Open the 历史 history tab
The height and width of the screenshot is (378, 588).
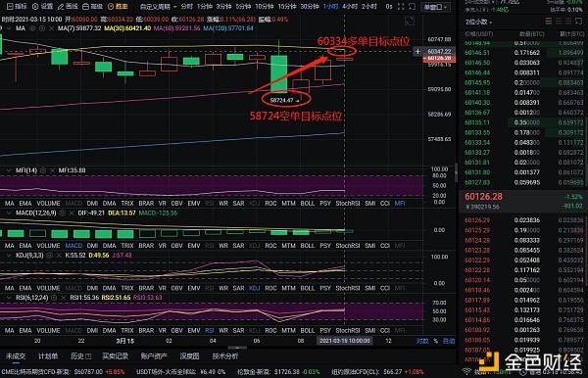80,356
